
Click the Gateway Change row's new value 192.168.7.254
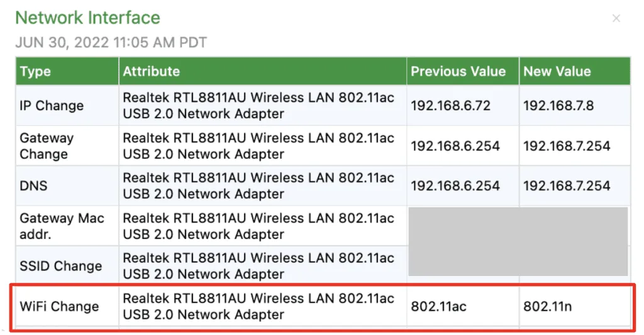pyautogui.click(x=567, y=146)
